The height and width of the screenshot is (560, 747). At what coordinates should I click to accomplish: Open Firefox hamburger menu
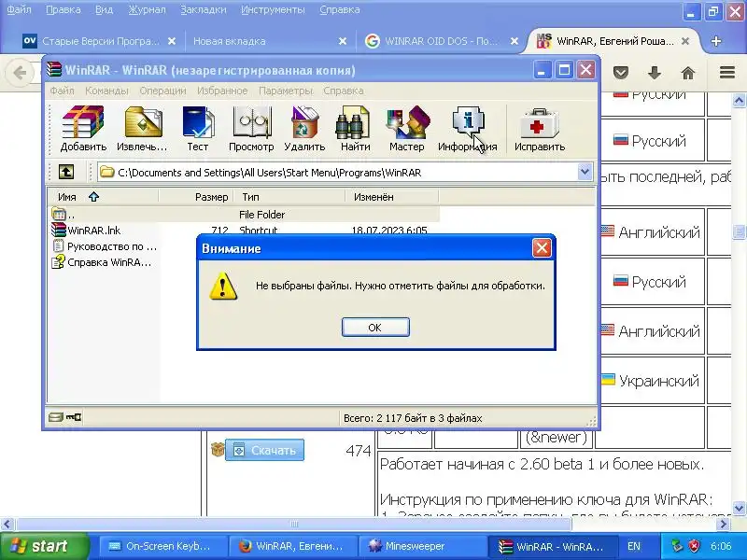point(727,73)
